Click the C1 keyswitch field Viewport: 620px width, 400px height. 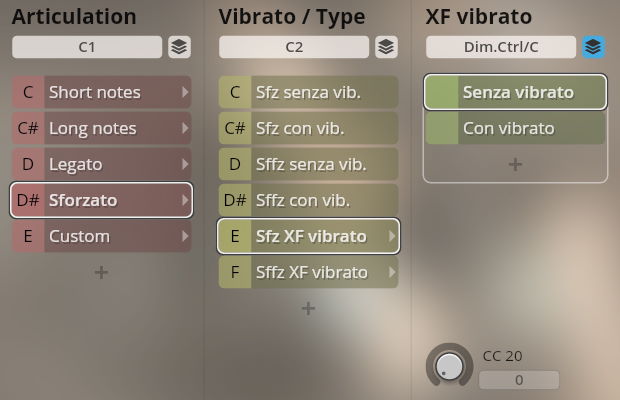(x=87, y=47)
